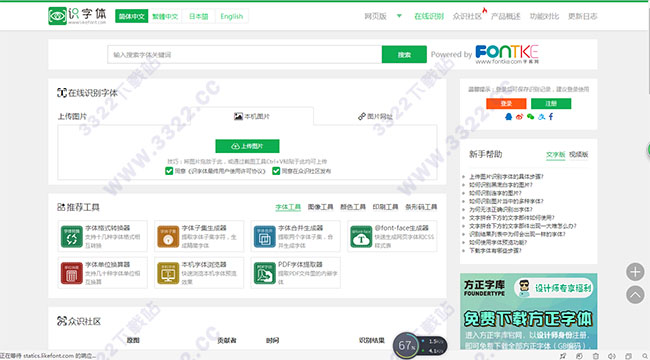The width and height of the screenshot is (650, 360).
Task: Focus the font keyword search field
Action: [245, 54]
